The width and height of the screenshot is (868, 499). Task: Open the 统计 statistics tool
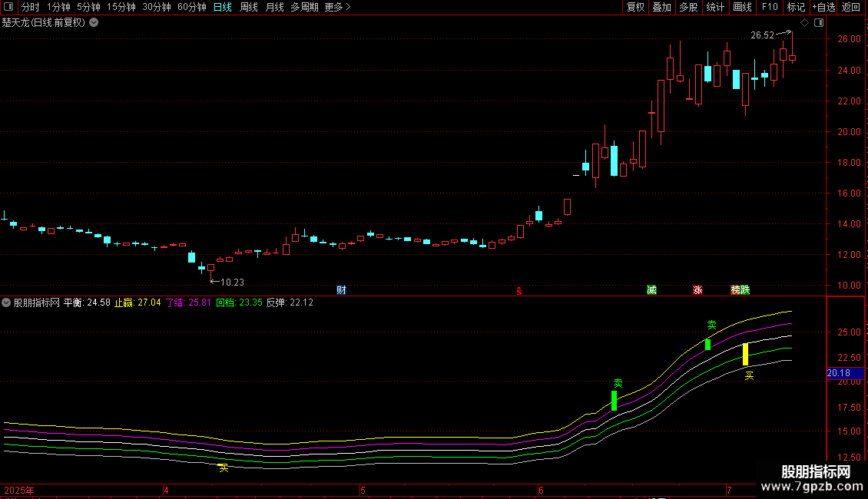[x=715, y=7]
